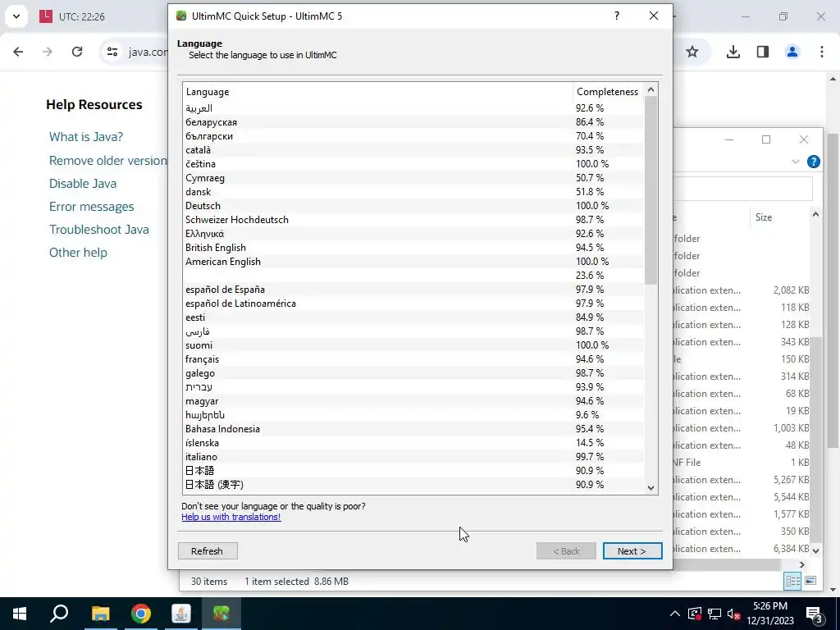Open 'Troubleshoot Java' link
840x630 pixels.
point(99,230)
